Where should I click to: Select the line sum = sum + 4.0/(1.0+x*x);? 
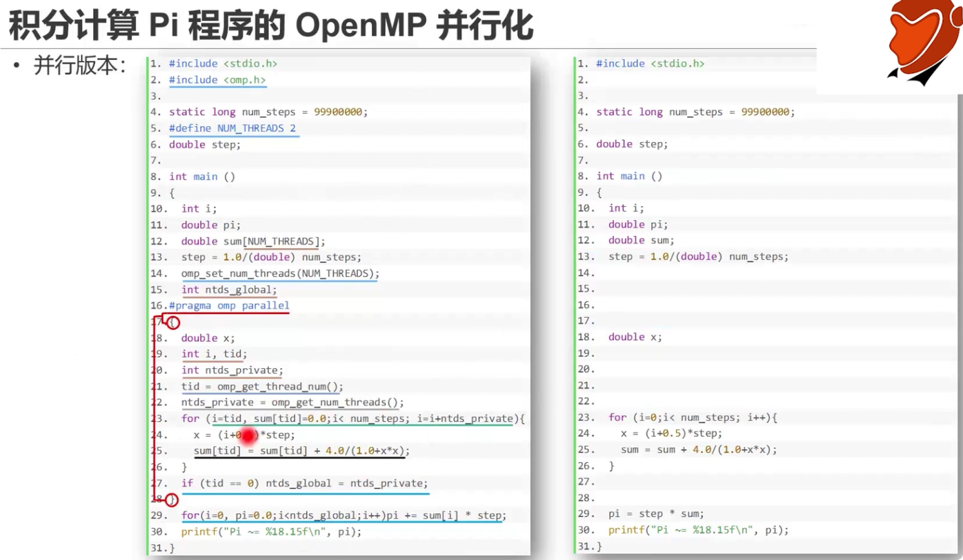tap(698, 450)
